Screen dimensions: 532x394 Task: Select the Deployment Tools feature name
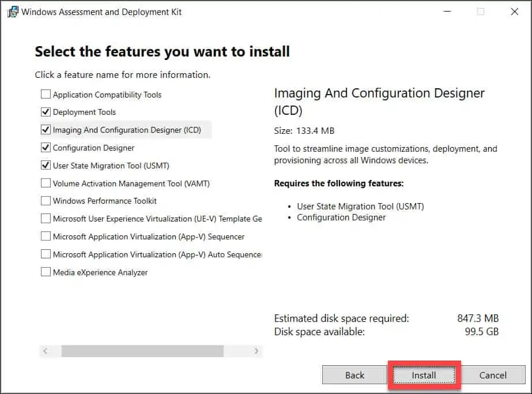[85, 112]
